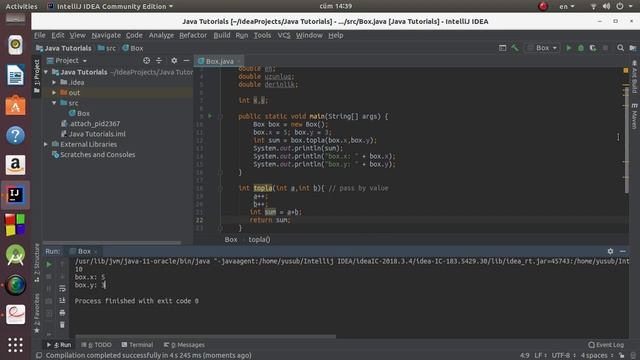Run Box with coverage icon
This screenshot has width=640, height=360.
(x=593, y=48)
